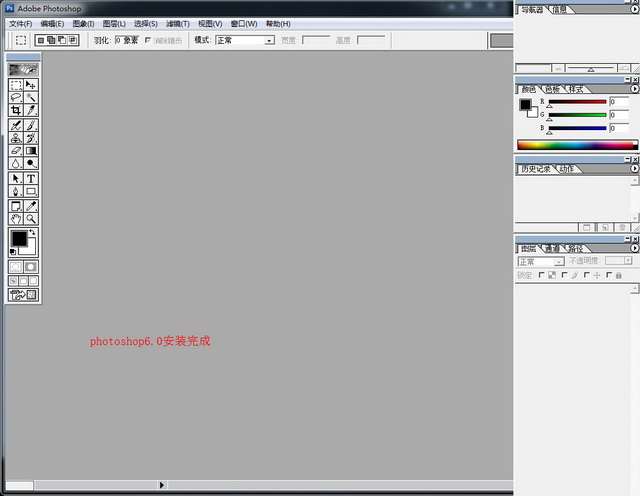
Task: Choose New Selection mode in options bar
Action: (41, 40)
